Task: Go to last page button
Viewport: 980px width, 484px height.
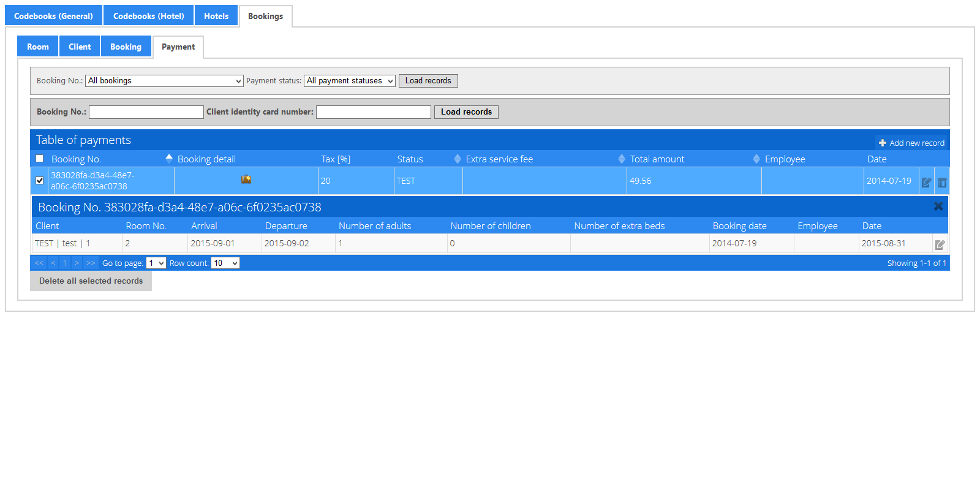Action: pyautogui.click(x=91, y=263)
